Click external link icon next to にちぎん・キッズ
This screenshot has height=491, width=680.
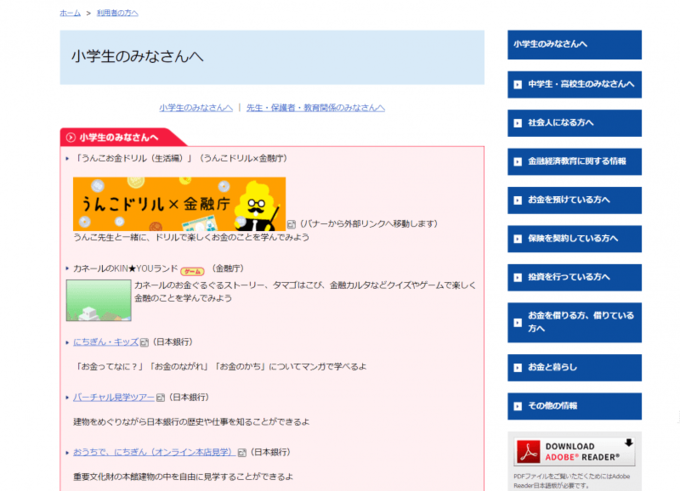click(144, 342)
